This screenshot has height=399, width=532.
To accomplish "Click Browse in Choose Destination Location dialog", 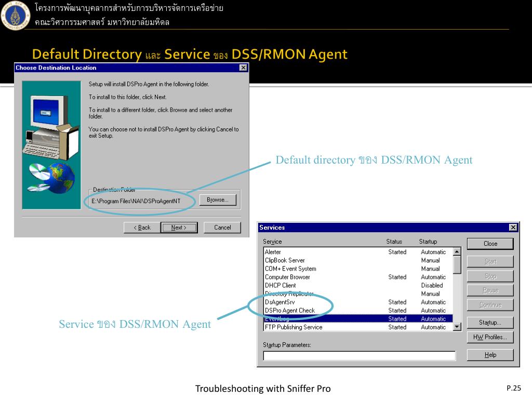I will click(x=218, y=200).
